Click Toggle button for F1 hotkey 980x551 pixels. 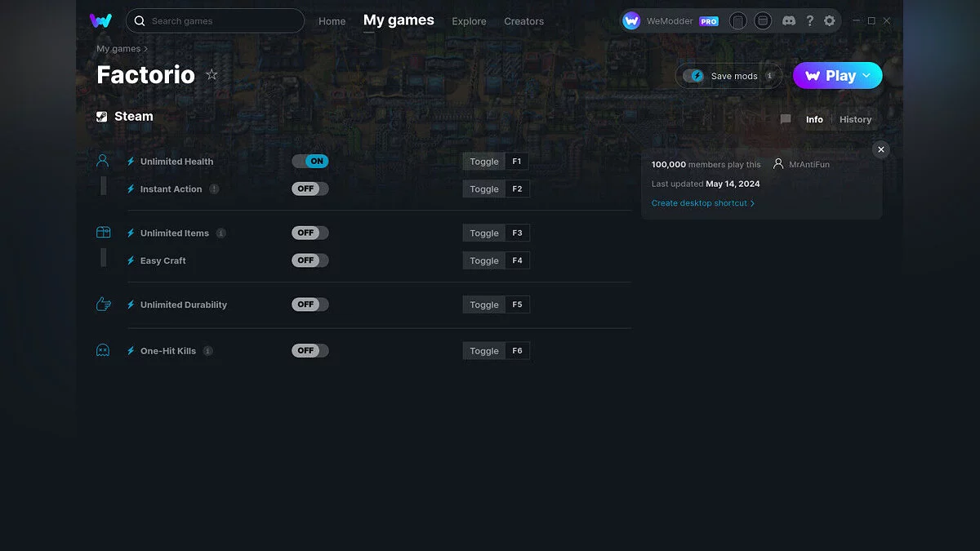click(x=483, y=162)
